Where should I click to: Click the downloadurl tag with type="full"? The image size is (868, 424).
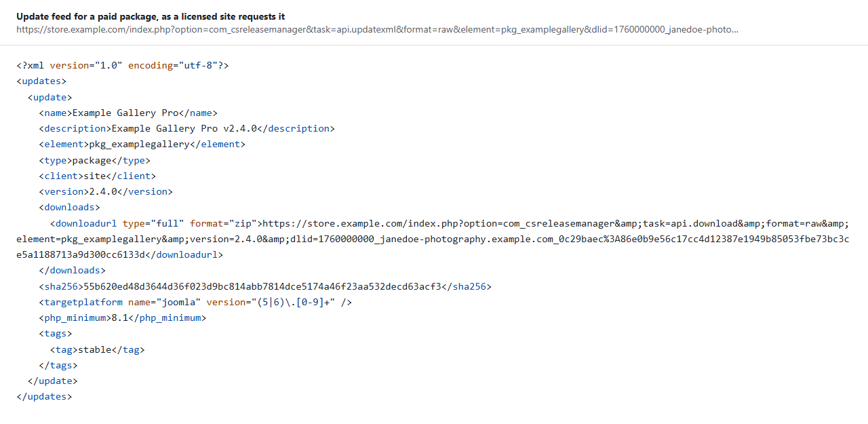[x=156, y=223]
